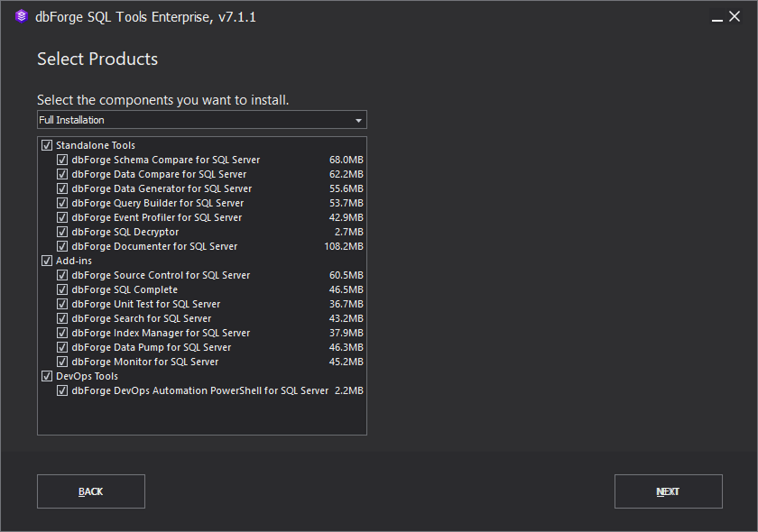
Task: Select the 'DevOps Tools' group label
Action: (87, 376)
